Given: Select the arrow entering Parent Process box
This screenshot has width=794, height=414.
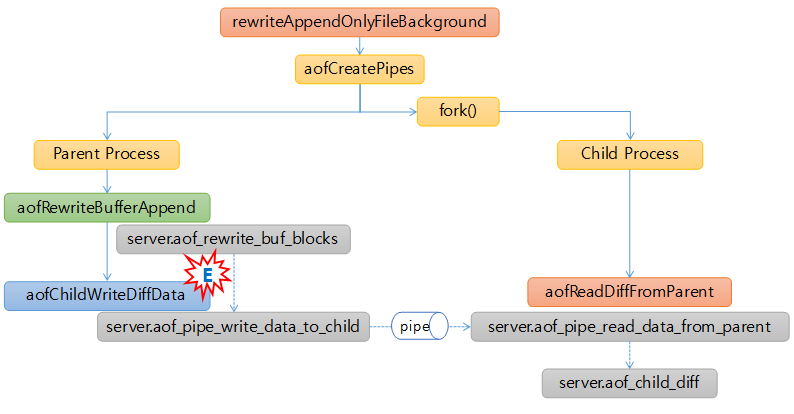Looking at the screenshot, I should coord(107,134).
